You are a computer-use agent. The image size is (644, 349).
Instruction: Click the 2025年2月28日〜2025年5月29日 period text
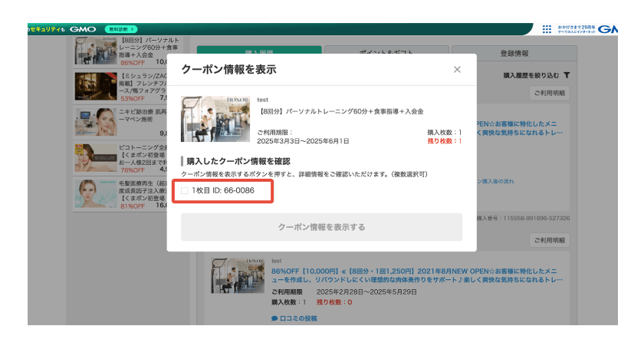click(366, 292)
